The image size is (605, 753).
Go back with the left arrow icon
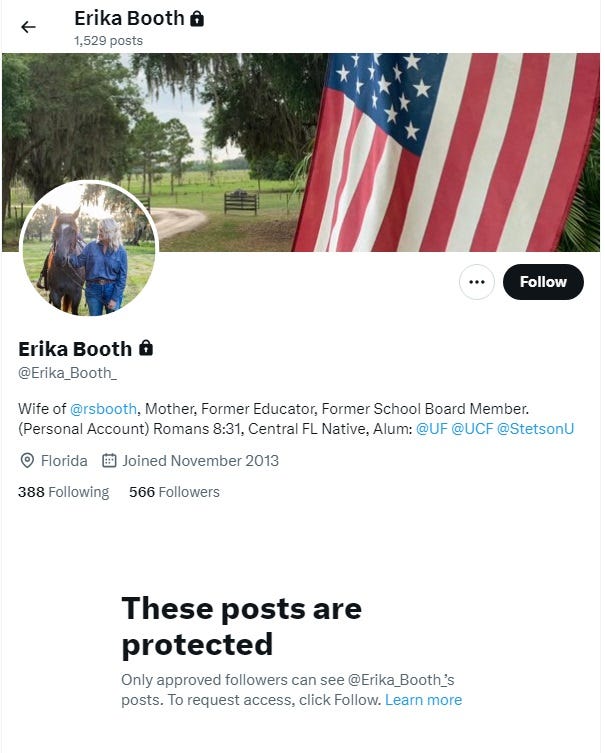pyautogui.click(x=28, y=27)
